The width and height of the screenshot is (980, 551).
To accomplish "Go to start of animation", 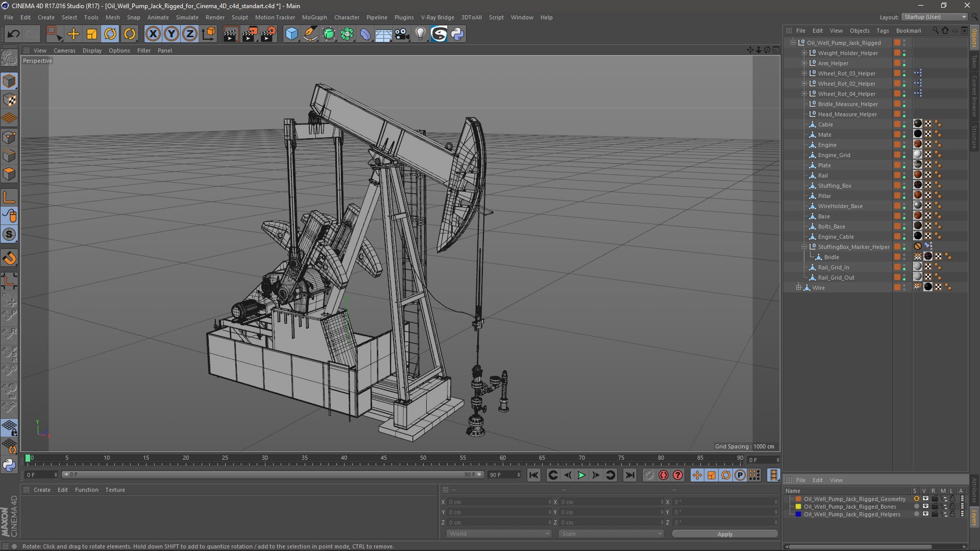I will 533,475.
